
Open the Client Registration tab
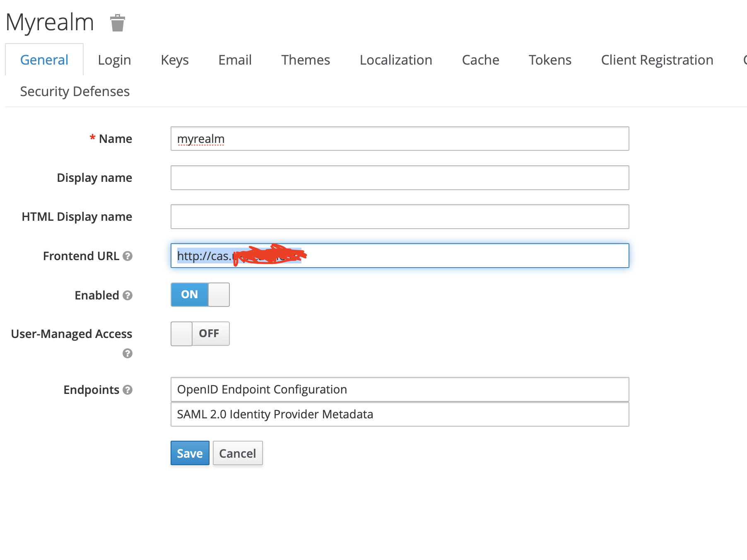coord(657,60)
